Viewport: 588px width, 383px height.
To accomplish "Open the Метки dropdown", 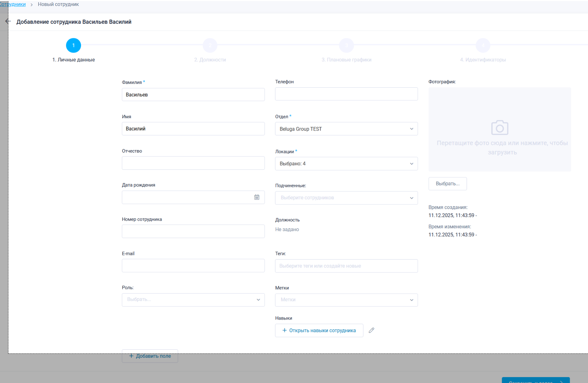I will click(x=346, y=300).
